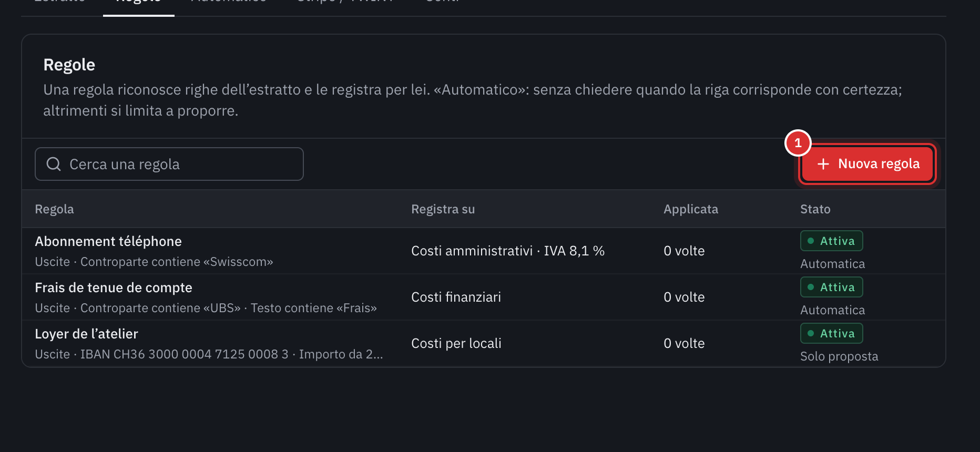Image resolution: width=980 pixels, height=452 pixels.
Task: Create a new rule with Nuova regola
Action: pos(867,164)
